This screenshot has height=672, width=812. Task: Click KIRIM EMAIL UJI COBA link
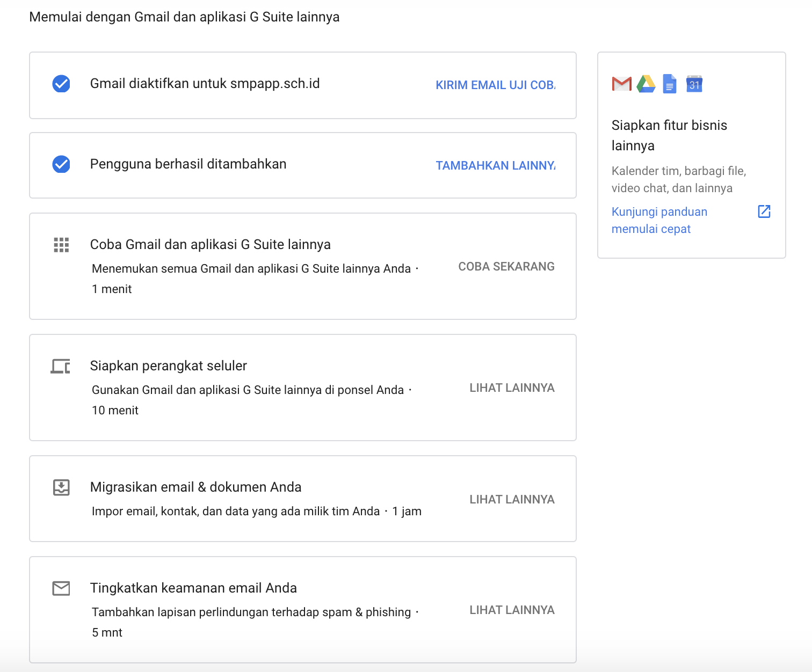coord(495,85)
